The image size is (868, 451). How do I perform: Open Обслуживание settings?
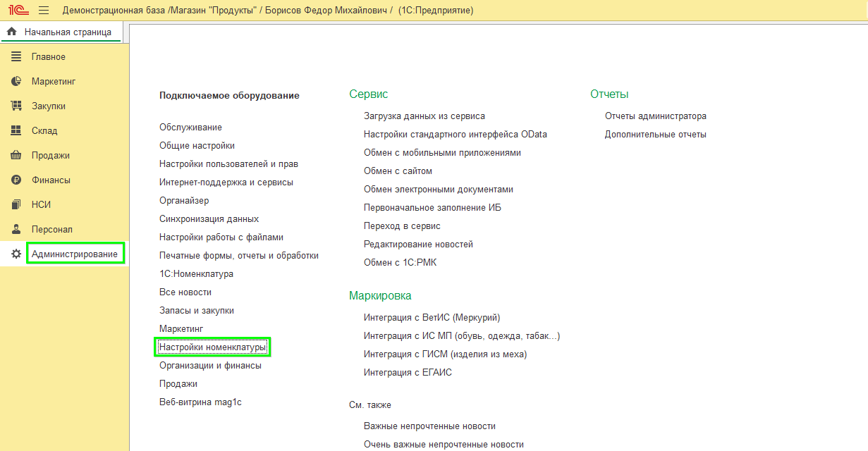190,127
